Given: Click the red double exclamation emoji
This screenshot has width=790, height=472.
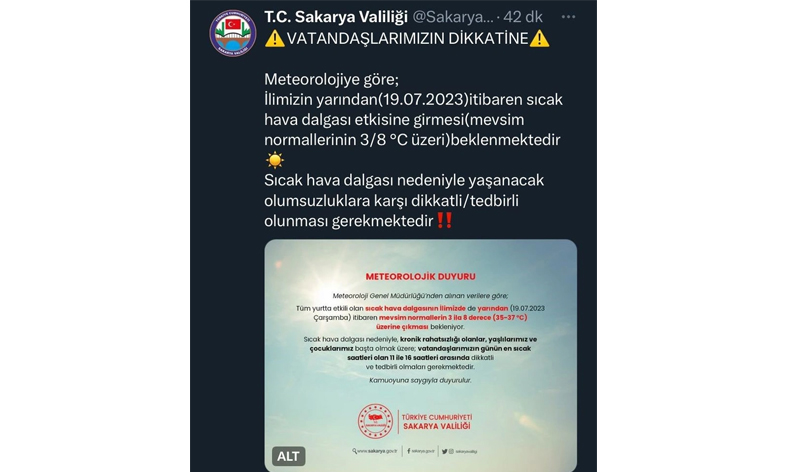Looking at the screenshot, I should pos(444,220).
